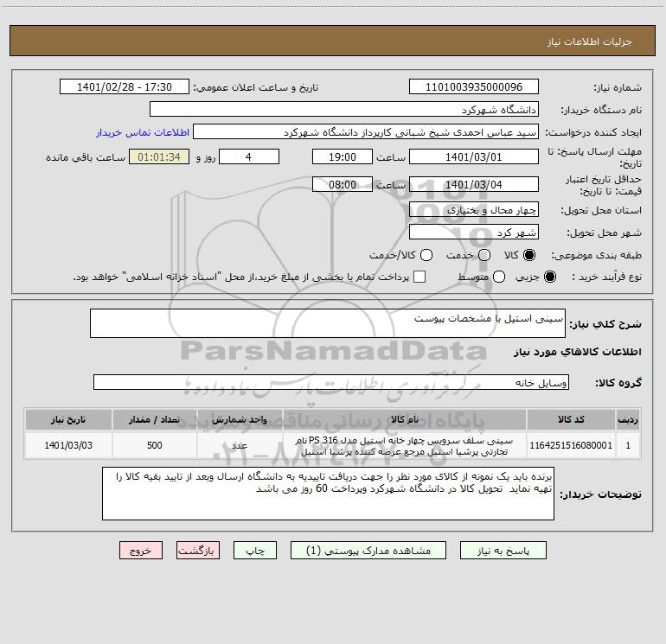
Task: Open اطلاعات تماس خریدار link
Action: tap(143, 132)
